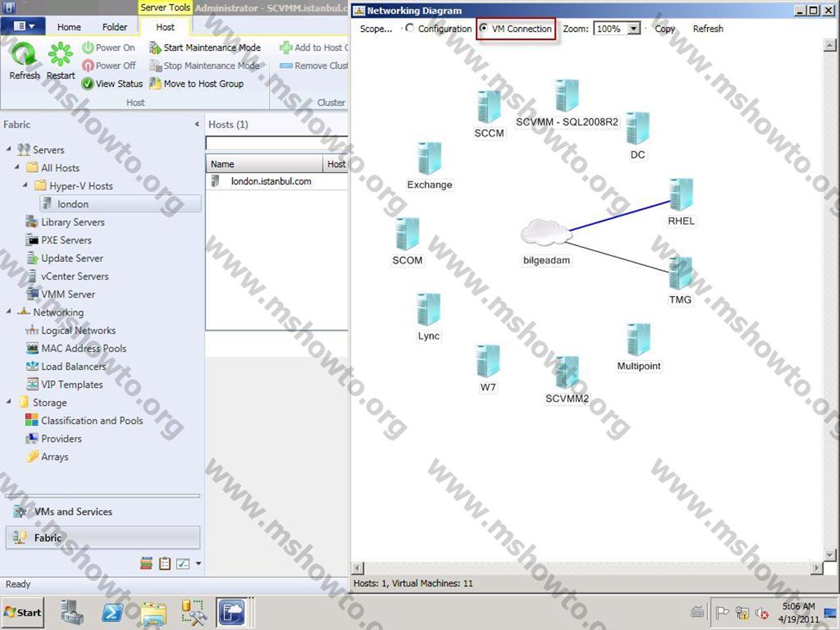840x630 pixels.
Task: Select the Exchange server icon
Action: coord(429,158)
